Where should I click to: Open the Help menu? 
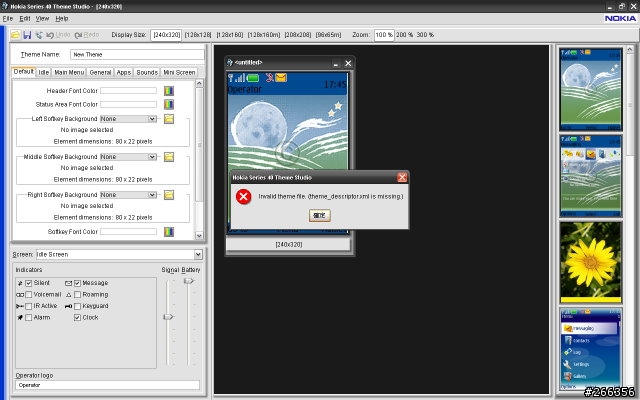(x=62, y=18)
